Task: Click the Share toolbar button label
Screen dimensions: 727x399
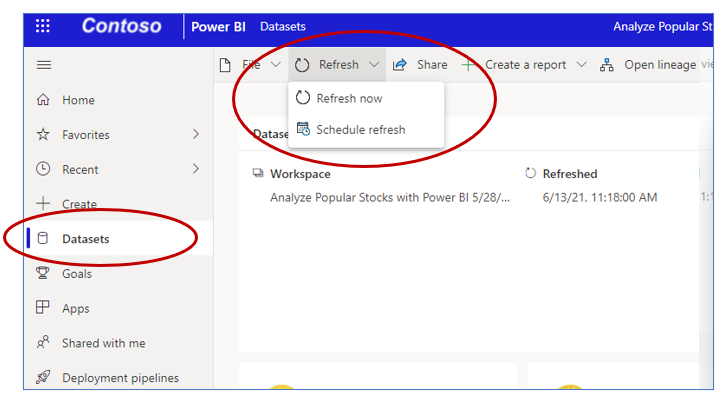Action: (x=432, y=65)
